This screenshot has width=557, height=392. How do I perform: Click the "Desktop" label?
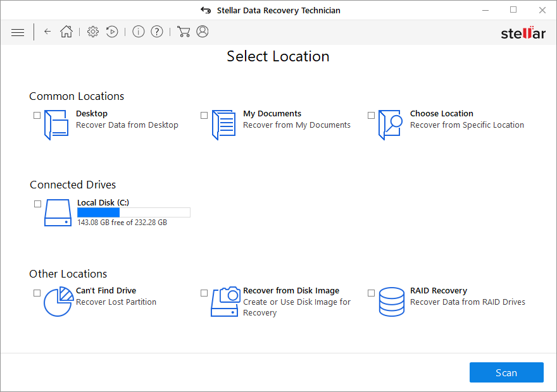(92, 114)
